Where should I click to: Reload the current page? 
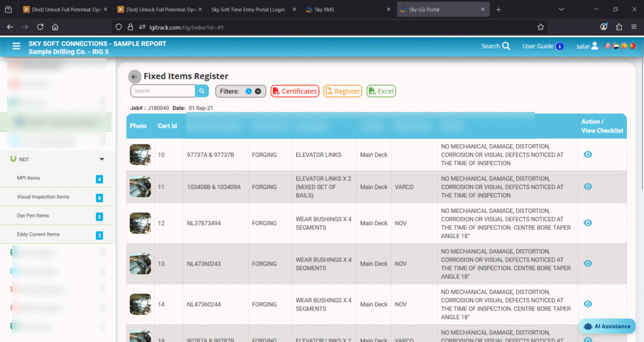coord(40,27)
